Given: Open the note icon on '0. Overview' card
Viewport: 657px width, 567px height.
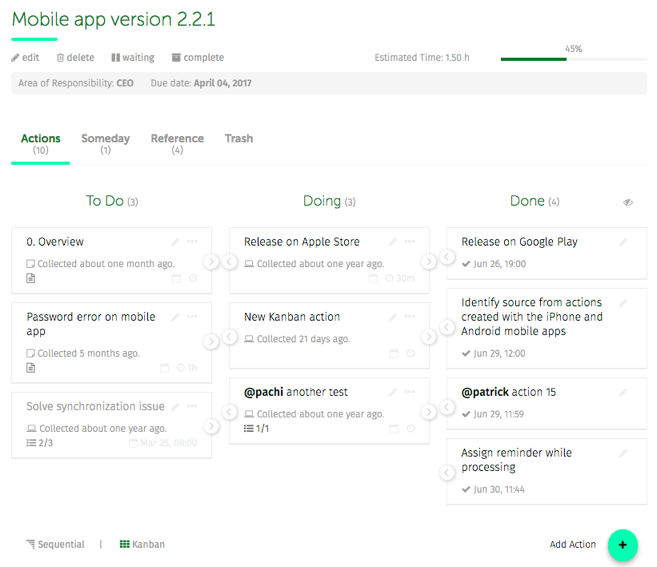Looking at the screenshot, I should pyautogui.click(x=31, y=278).
